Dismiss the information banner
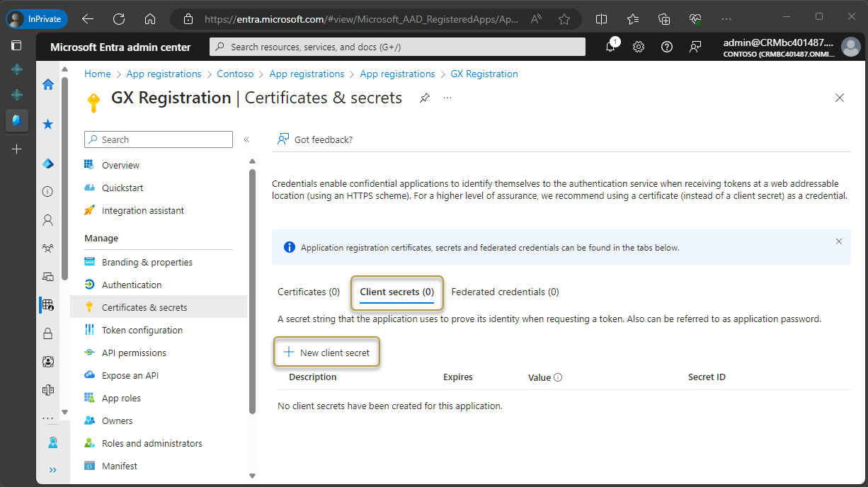This screenshot has height=487, width=868. pos(838,241)
